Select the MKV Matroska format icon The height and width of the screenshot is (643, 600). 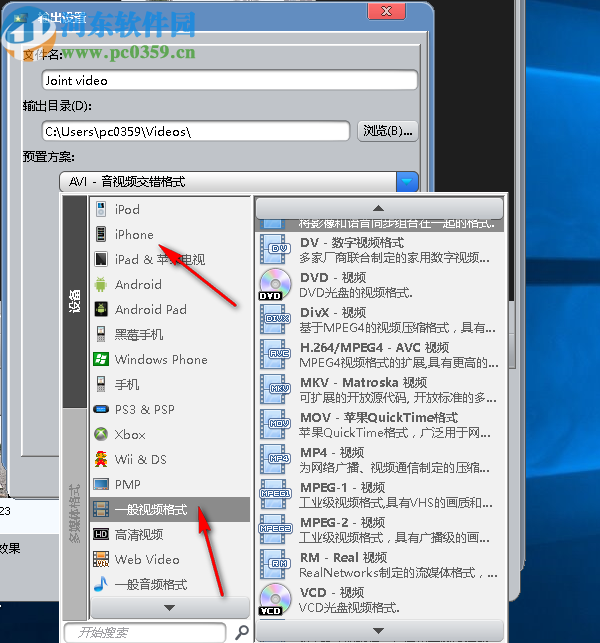click(275, 389)
